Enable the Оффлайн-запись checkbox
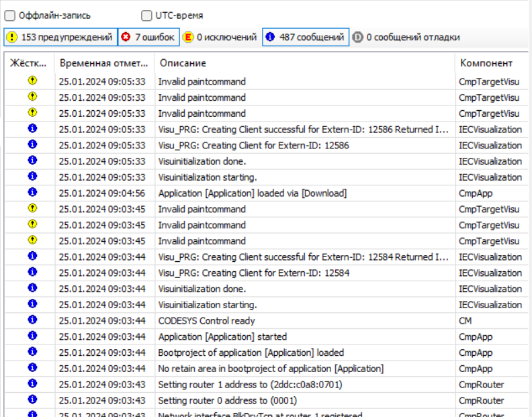The image size is (532, 417). tap(10, 15)
